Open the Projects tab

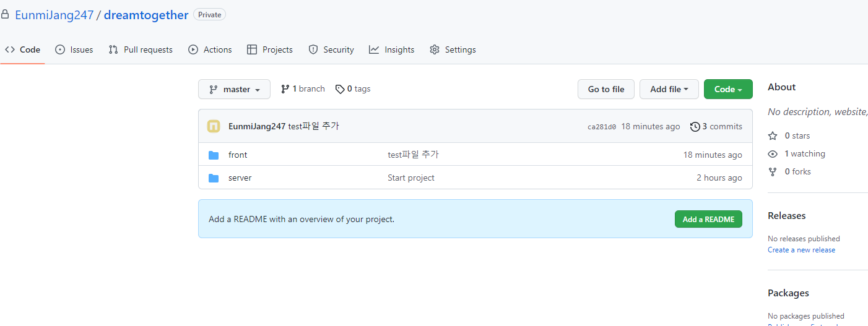270,49
